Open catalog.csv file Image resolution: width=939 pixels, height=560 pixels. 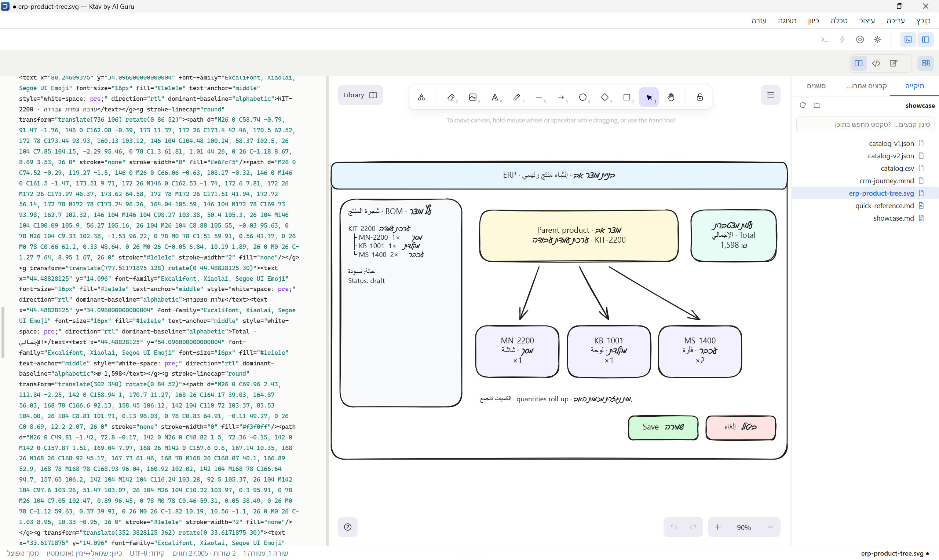tap(865, 168)
